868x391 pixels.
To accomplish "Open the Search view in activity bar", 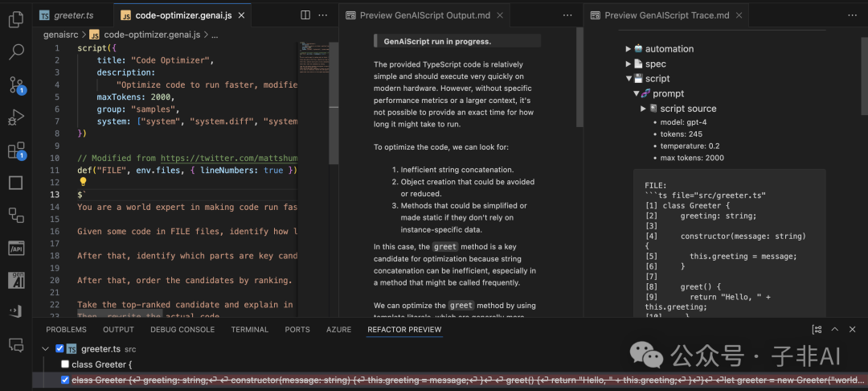I will point(16,52).
